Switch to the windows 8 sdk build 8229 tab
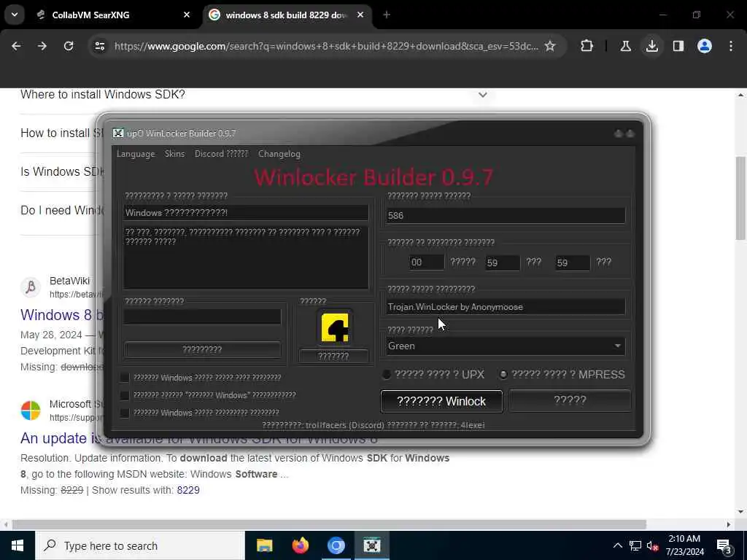 coord(288,15)
